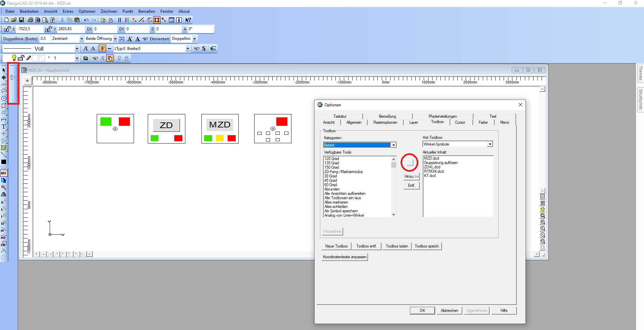644x330 pixels.
Task: Click the Save disk icon in toolbar
Action: 21,20
